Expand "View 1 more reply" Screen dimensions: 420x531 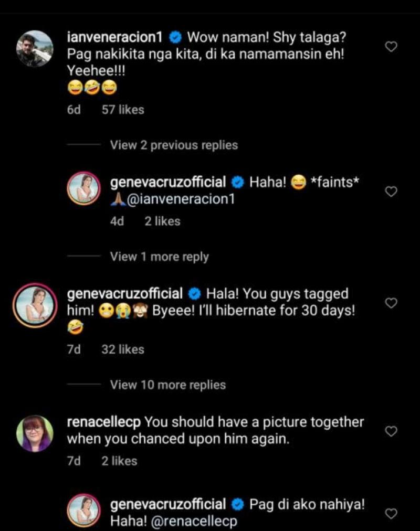coord(159,257)
